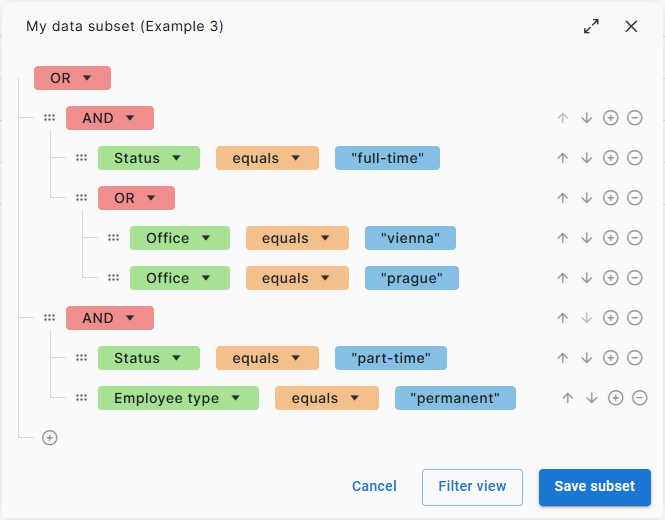Screen dimensions: 665x520
Task: Grab the Employee type row handle
Action: coord(81,398)
